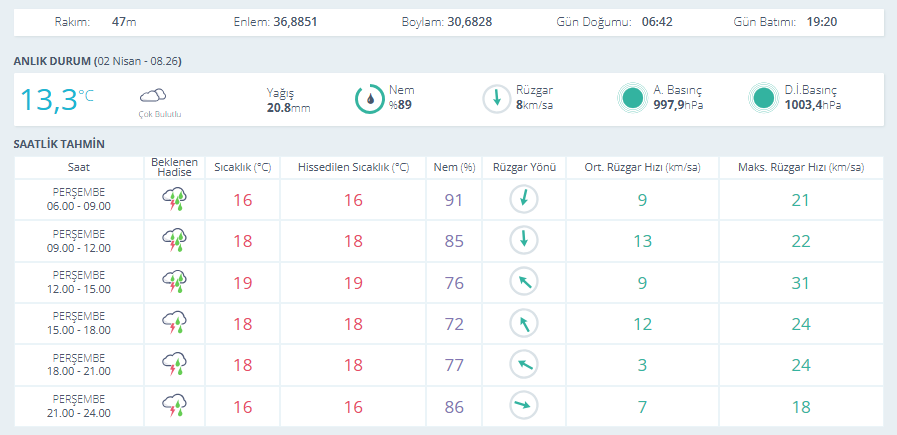Click the humidity droplet gauge icon
The width and height of the screenshot is (897, 435).
370,98
